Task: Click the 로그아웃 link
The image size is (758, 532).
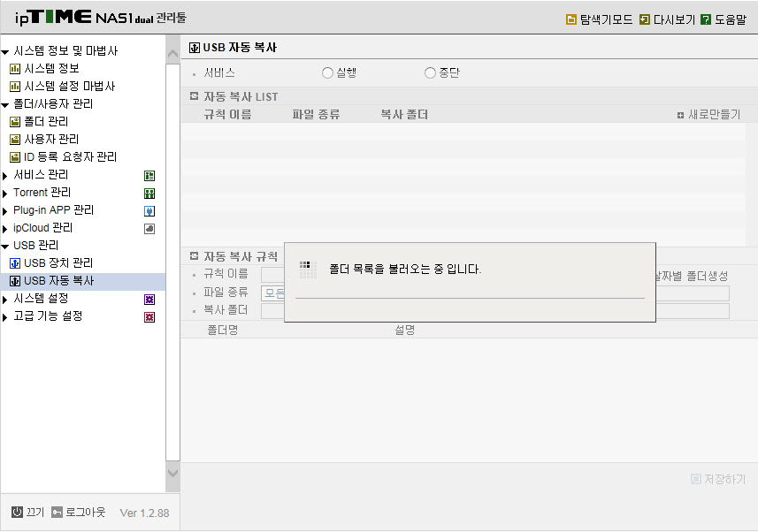Action: point(86,513)
